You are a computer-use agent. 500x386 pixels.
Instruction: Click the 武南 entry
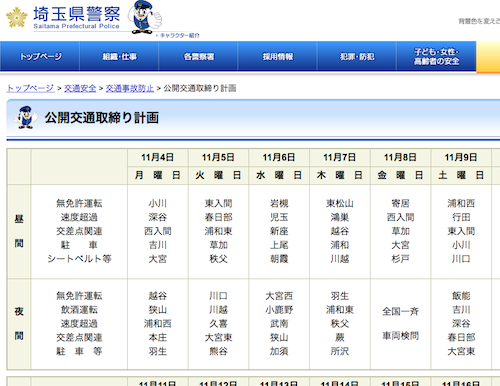[279, 324]
